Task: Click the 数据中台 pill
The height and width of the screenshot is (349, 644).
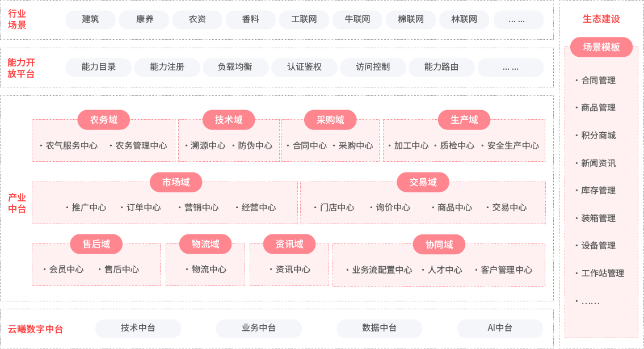Action: click(379, 328)
